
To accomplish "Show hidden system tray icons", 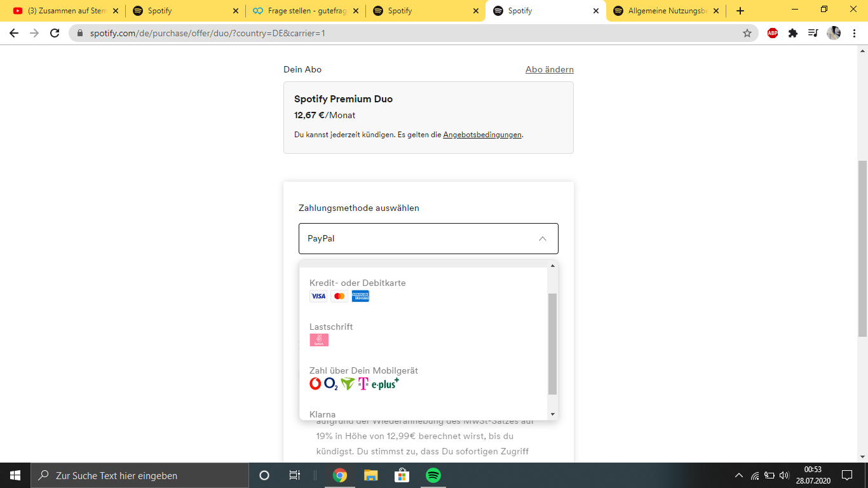I will 738,475.
